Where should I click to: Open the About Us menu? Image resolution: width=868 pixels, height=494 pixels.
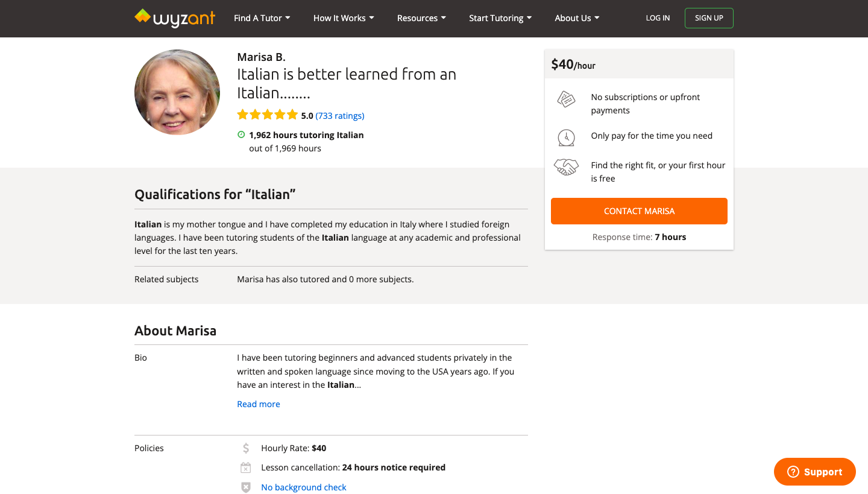[577, 18]
